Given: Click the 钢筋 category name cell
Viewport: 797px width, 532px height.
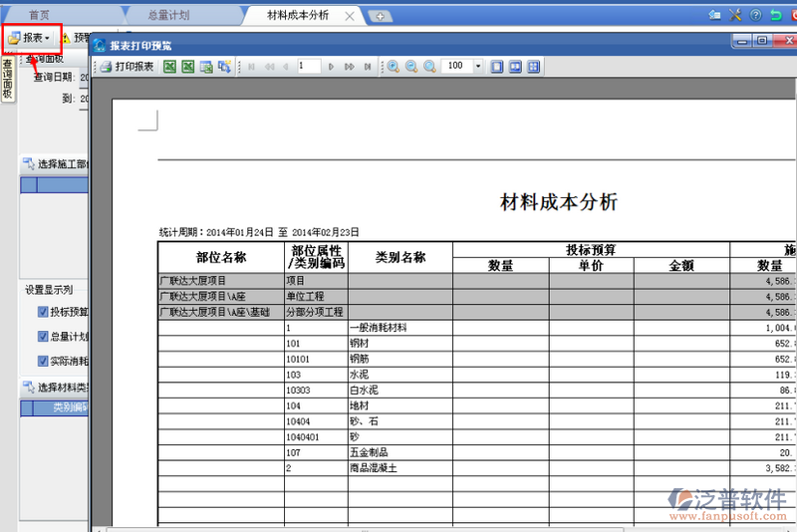Looking at the screenshot, I should tap(400, 359).
